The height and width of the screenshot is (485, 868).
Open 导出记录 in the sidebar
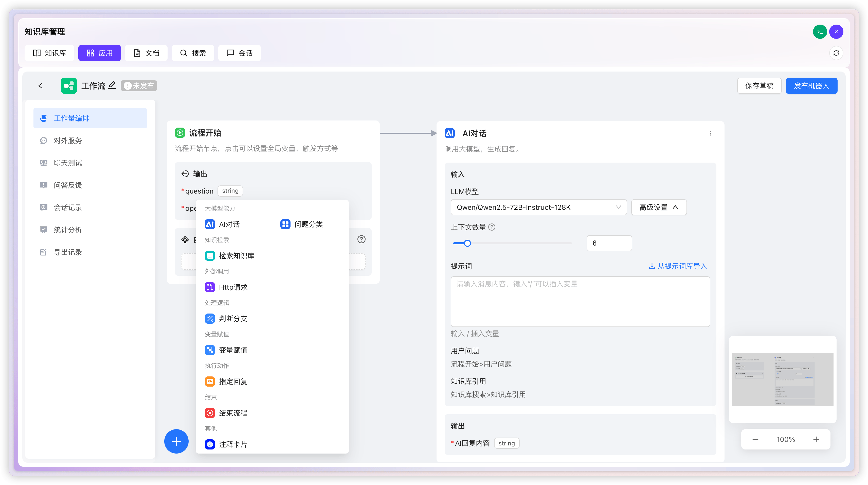click(90, 252)
